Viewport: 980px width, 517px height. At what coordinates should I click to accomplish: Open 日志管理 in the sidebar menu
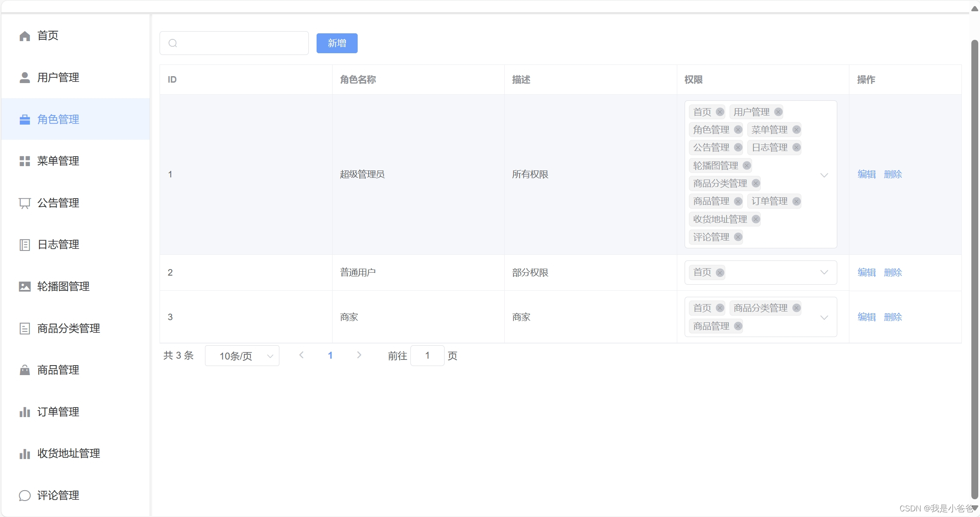coord(58,245)
